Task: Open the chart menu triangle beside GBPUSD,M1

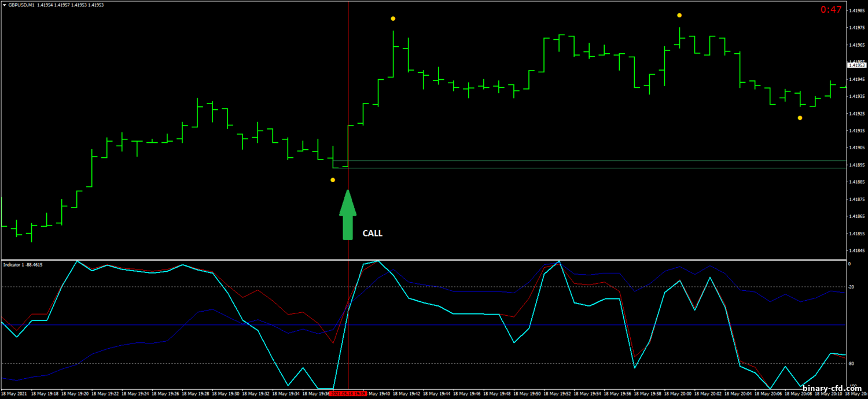Action: (x=5, y=5)
